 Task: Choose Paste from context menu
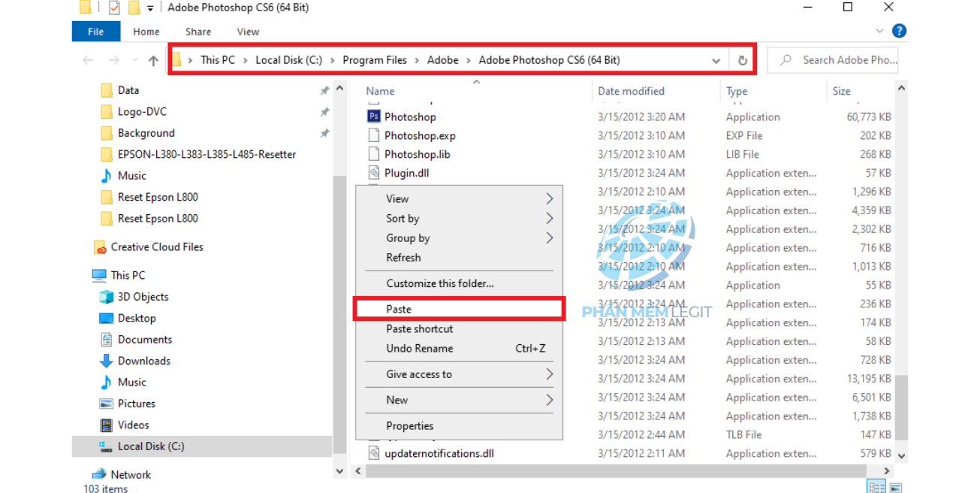(400, 309)
